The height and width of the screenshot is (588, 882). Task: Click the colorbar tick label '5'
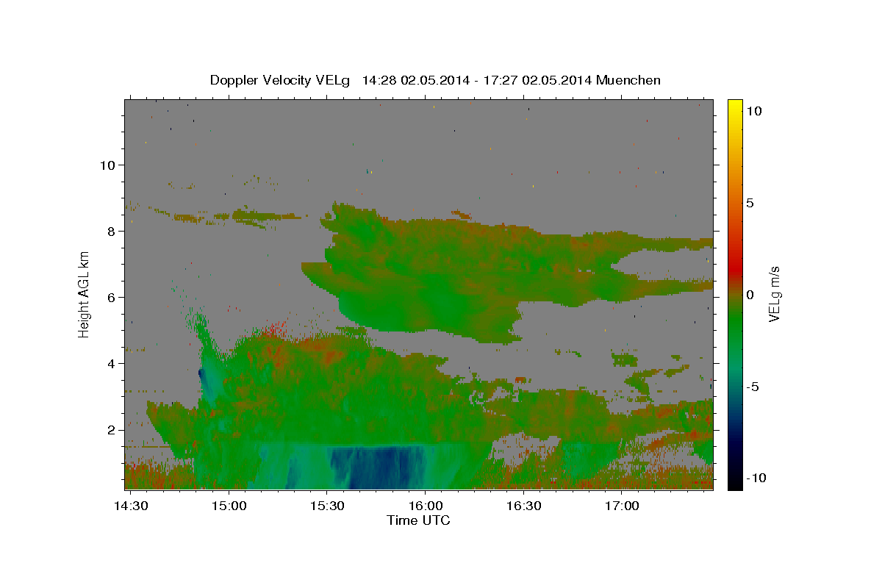pos(751,203)
